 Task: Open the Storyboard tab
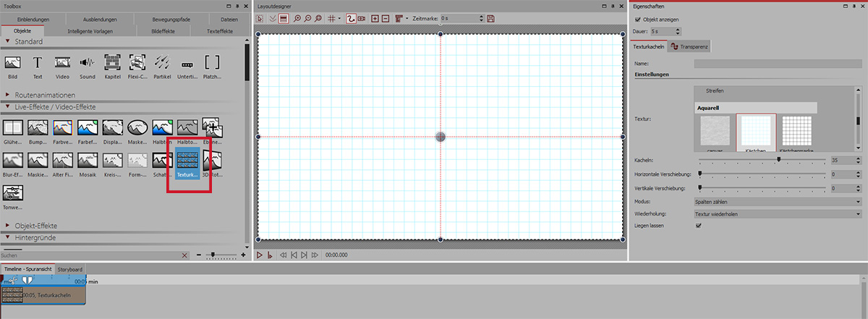70,269
